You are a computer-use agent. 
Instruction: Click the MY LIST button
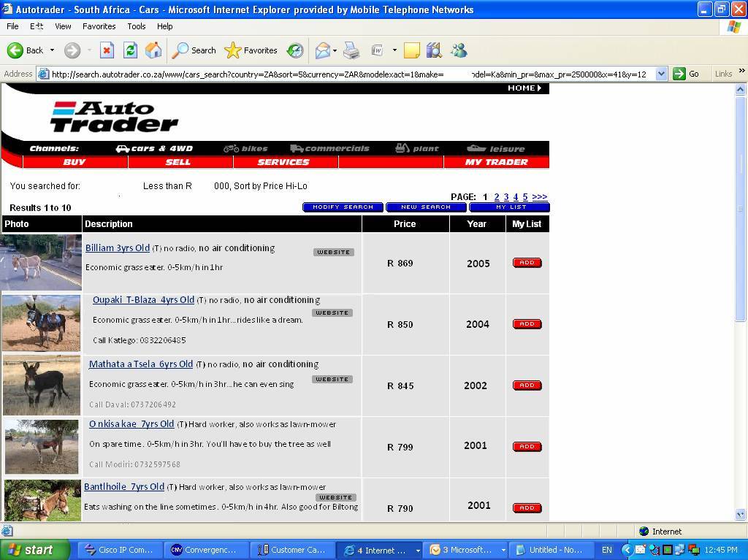pyautogui.click(x=509, y=207)
